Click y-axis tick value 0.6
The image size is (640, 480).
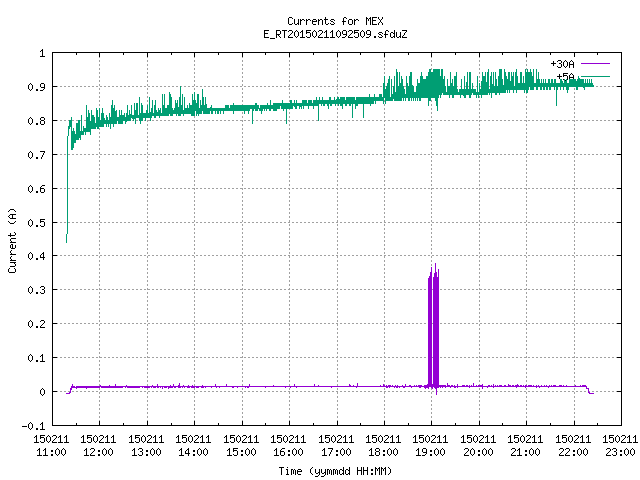pyautogui.click(x=36, y=189)
